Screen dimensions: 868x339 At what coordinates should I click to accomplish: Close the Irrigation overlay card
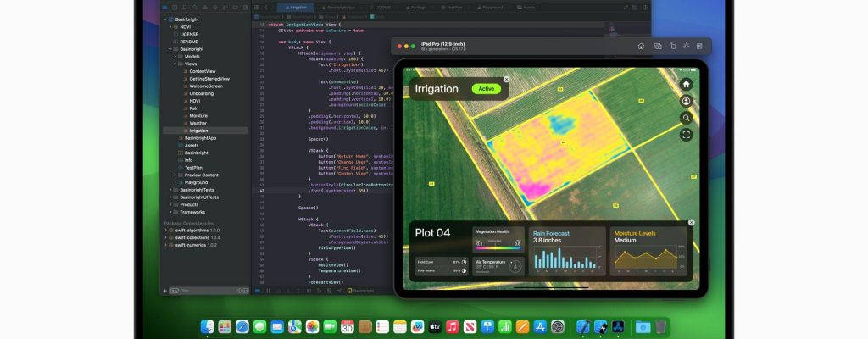(506, 79)
